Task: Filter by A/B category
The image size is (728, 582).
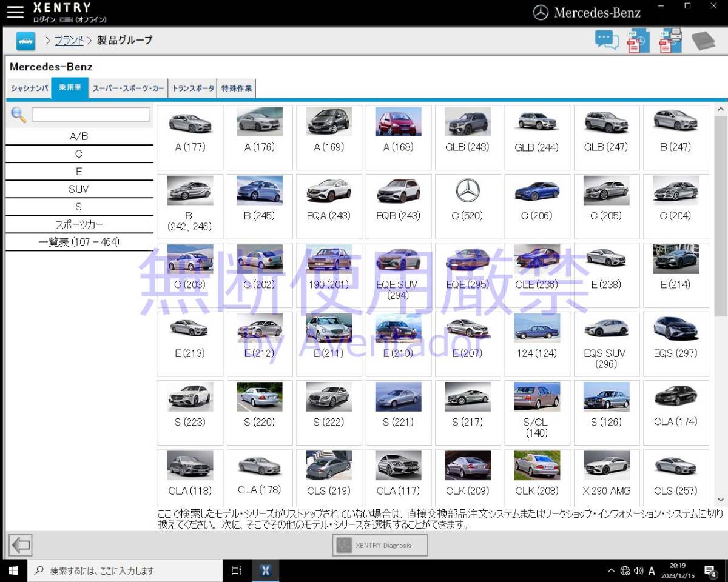Action: pyautogui.click(x=79, y=136)
